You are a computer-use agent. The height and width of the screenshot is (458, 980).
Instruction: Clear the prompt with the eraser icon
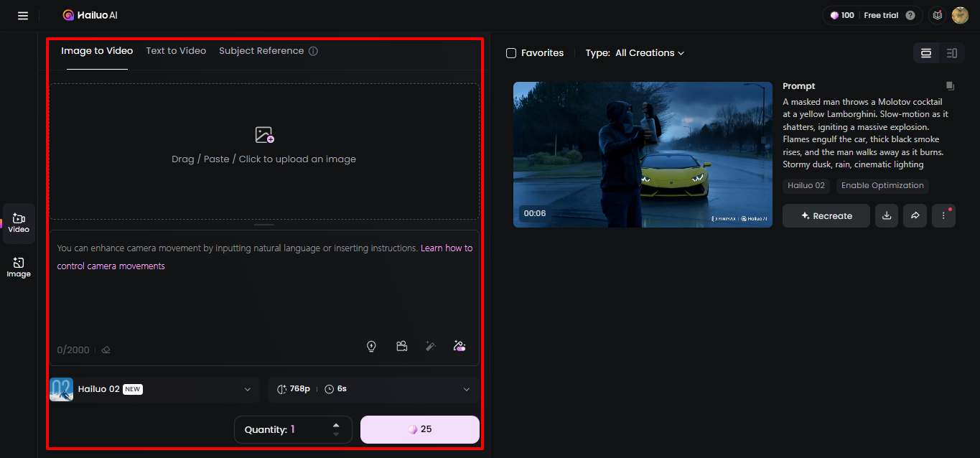click(x=106, y=350)
